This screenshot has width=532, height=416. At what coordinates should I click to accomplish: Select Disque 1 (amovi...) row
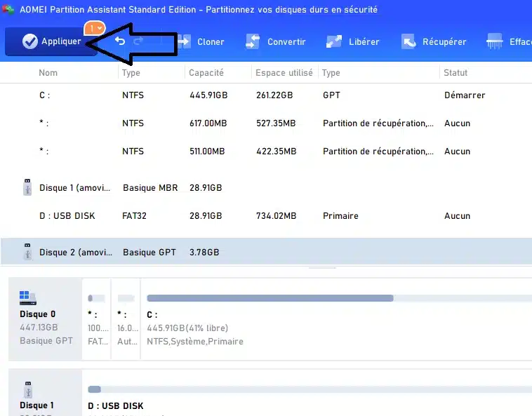click(266, 187)
